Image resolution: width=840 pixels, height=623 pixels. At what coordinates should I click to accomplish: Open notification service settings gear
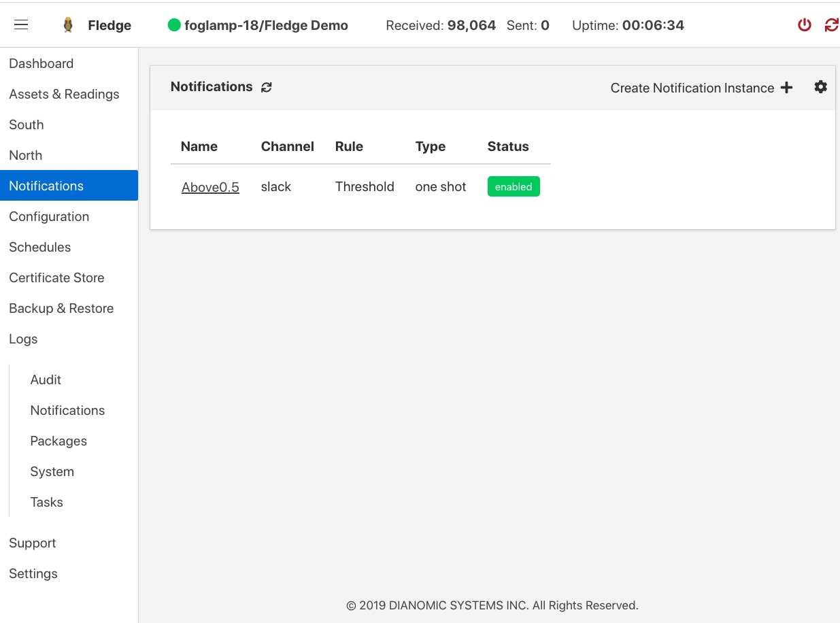point(821,87)
